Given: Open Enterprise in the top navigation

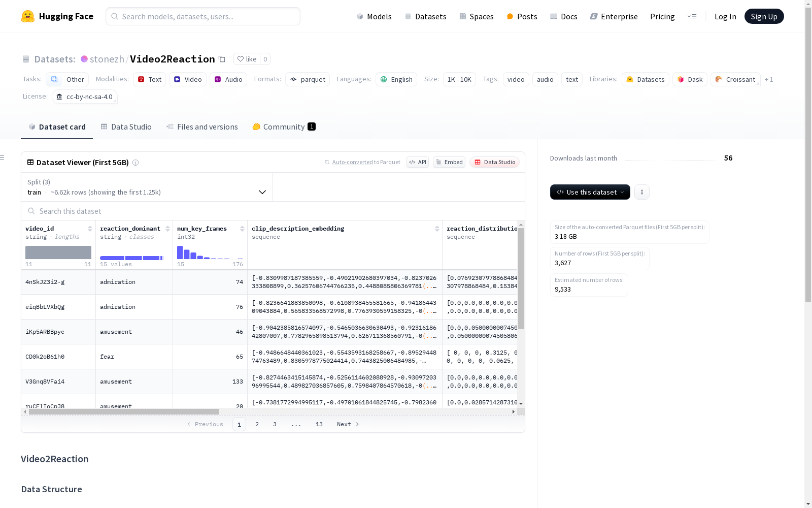Looking at the screenshot, I should coord(614,16).
